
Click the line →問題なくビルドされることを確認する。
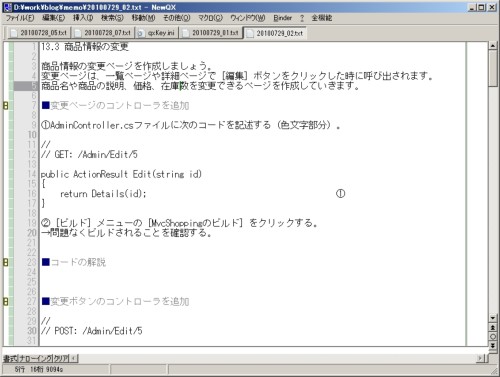coord(126,233)
